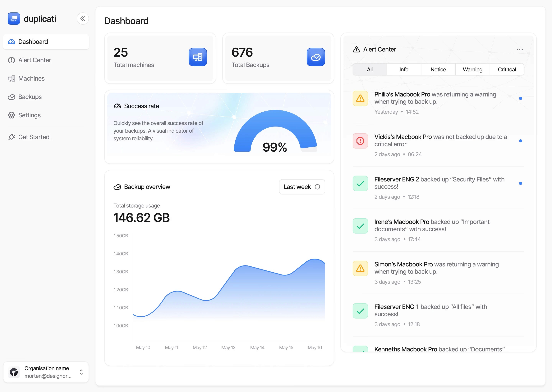Click Fileserver ENG 2 success checkmark icon

pyautogui.click(x=360, y=183)
